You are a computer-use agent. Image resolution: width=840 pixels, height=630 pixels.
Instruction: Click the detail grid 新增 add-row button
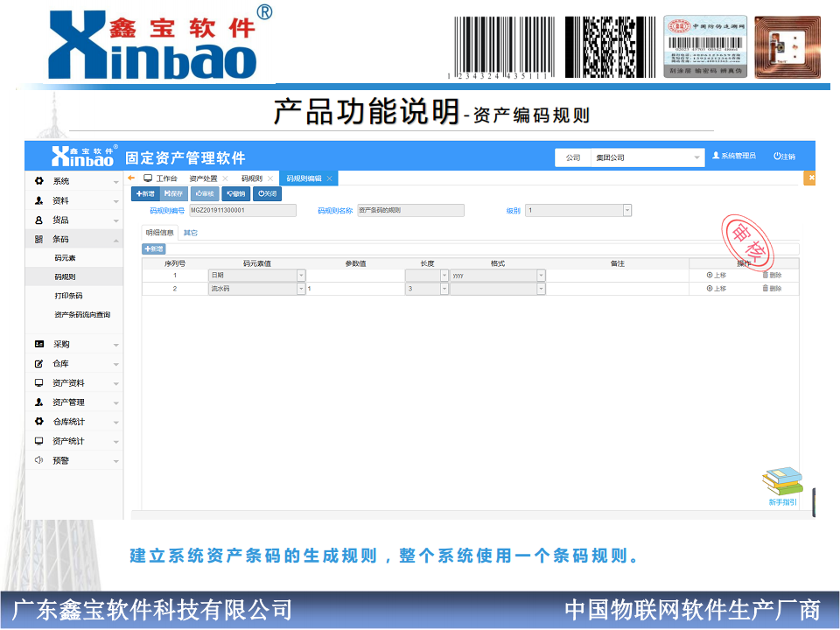pos(154,249)
